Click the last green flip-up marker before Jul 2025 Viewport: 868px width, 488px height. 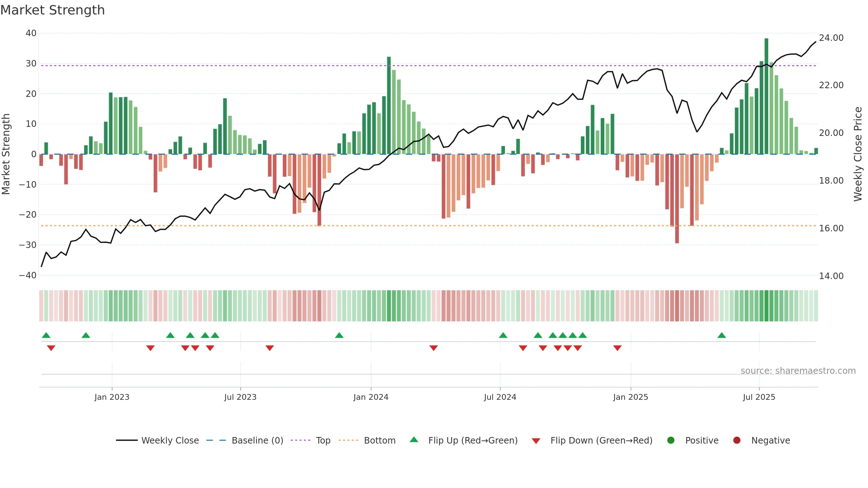pos(722,335)
